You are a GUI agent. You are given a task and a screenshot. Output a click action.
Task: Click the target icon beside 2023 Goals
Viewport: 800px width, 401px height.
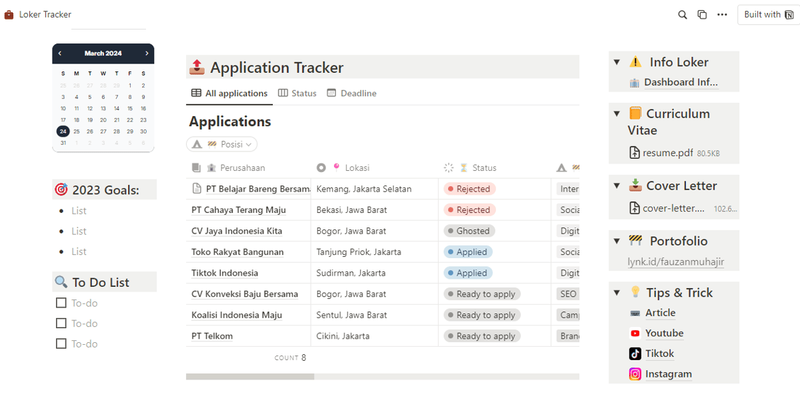pyautogui.click(x=61, y=190)
